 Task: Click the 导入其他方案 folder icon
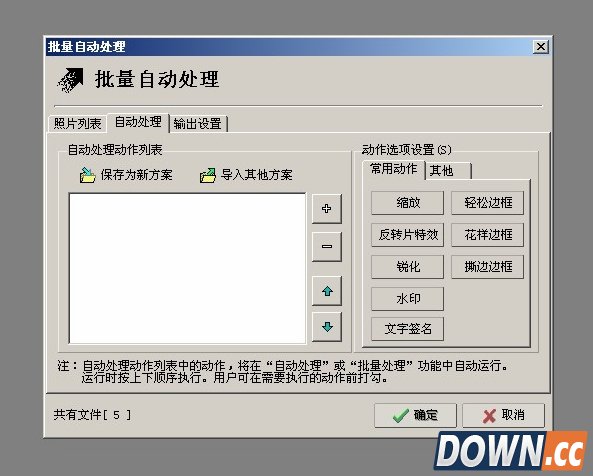[208, 175]
